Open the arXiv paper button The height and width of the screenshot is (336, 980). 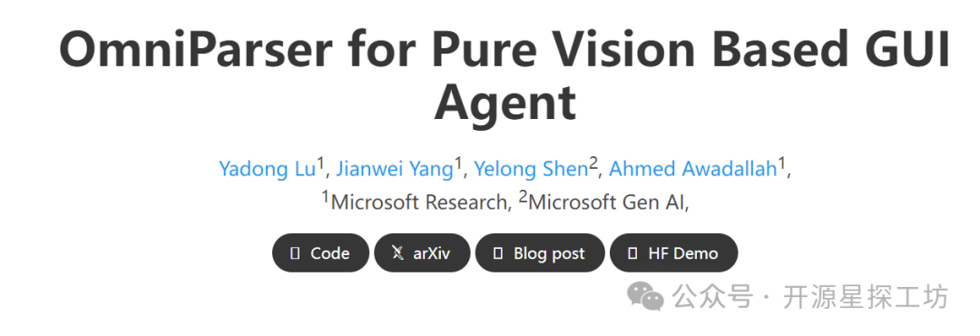pos(422,252)
